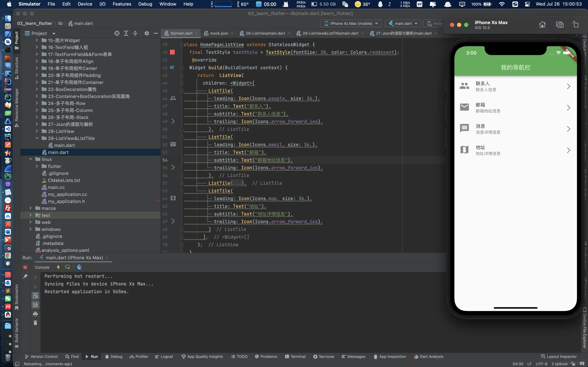Fold the HomePageListView class at line 39

coord(182,45)
